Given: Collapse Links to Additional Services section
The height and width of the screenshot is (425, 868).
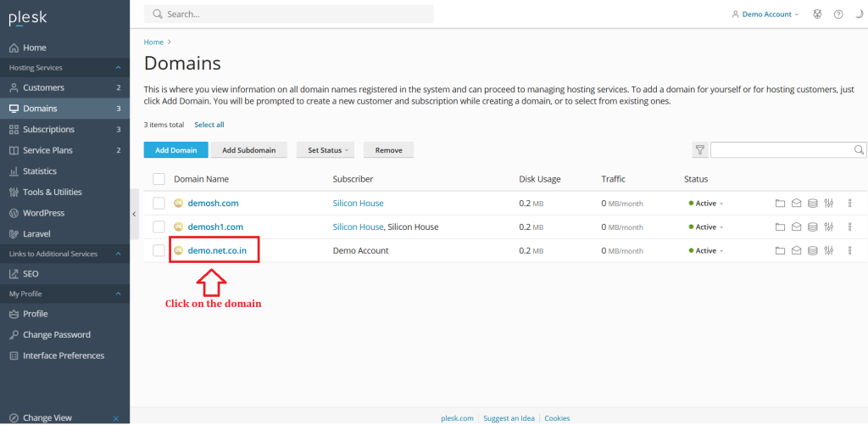Looking at the screenshot, I should pyautogui.click(x=118, y=254).
